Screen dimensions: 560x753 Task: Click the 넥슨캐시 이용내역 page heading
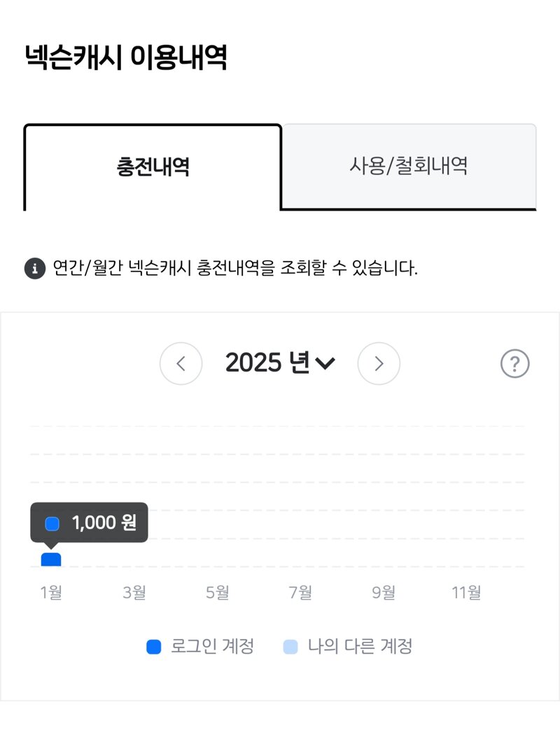pos(126,57)
